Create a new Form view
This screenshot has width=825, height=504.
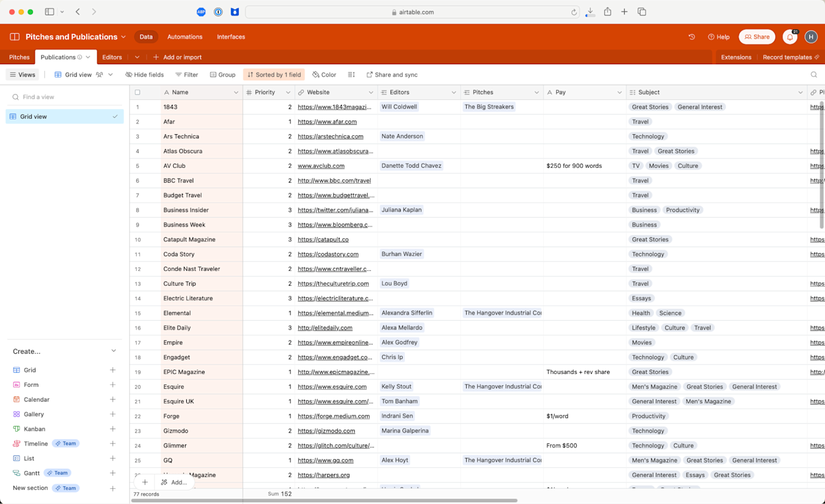click(64, 384)
